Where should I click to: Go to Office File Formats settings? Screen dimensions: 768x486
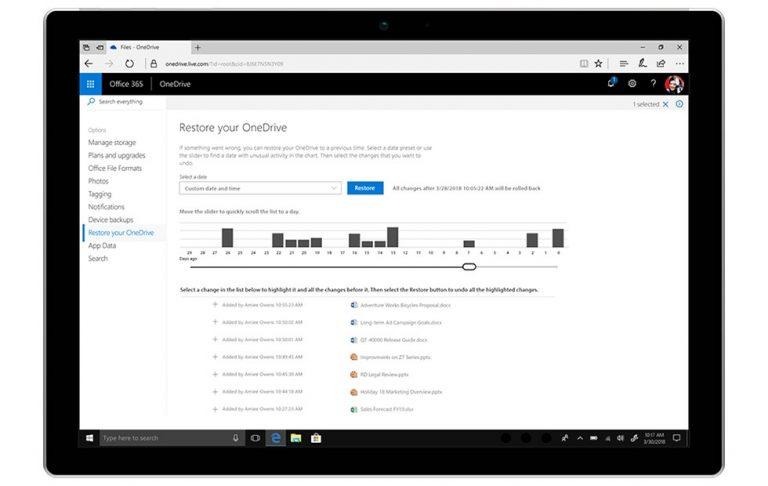tap(115, 168)
